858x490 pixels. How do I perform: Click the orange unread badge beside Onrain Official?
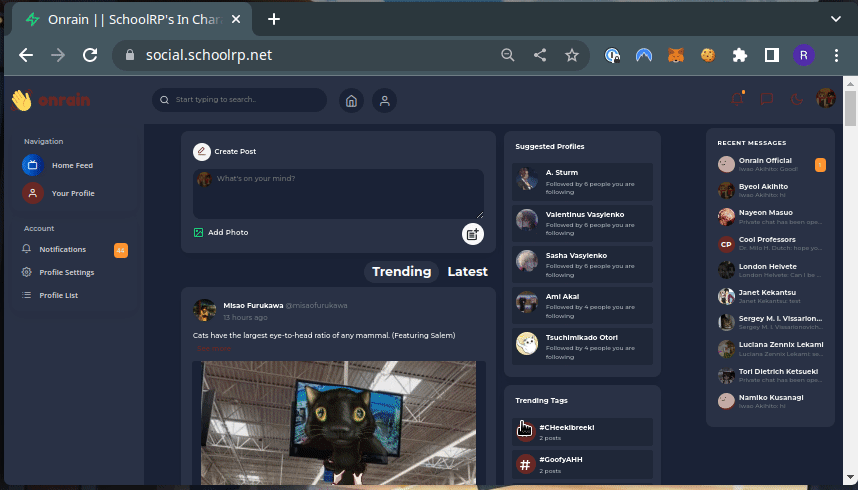(x=820, y=165)
